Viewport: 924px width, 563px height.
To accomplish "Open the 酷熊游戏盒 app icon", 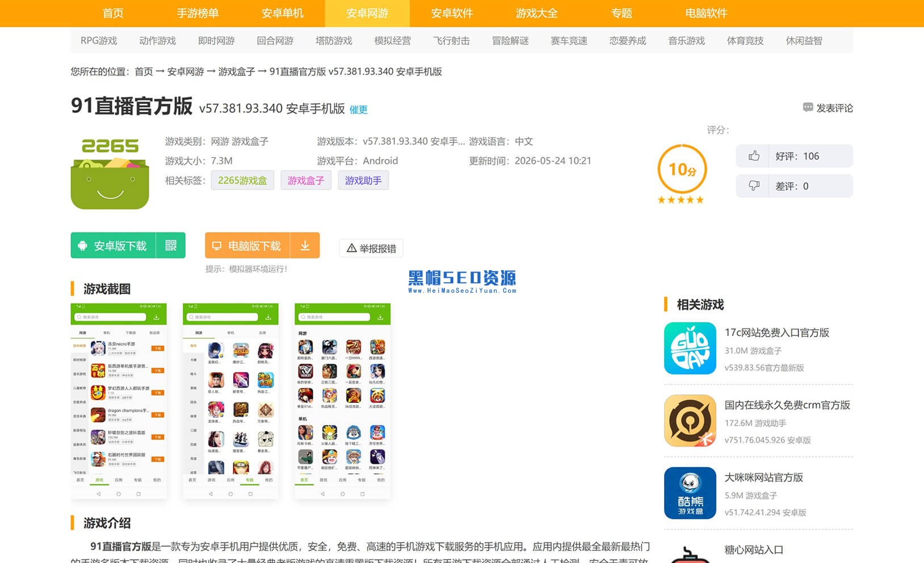I will [690, 493].
